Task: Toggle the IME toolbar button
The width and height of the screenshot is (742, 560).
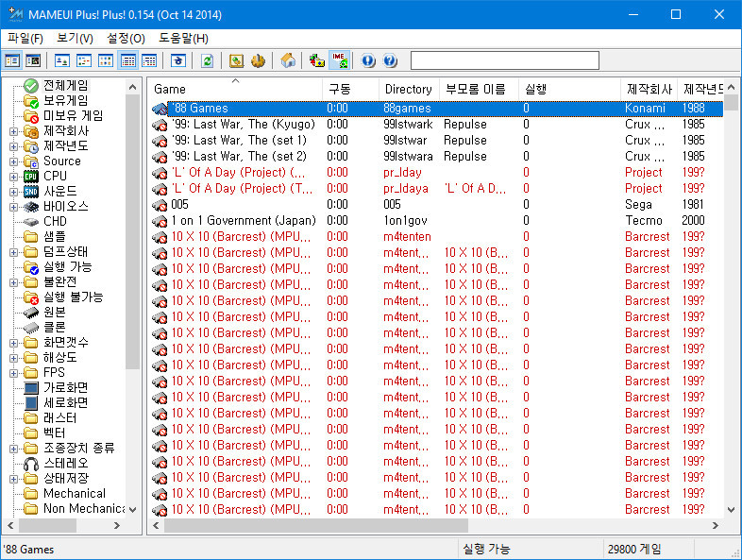Action: [339, 60]
